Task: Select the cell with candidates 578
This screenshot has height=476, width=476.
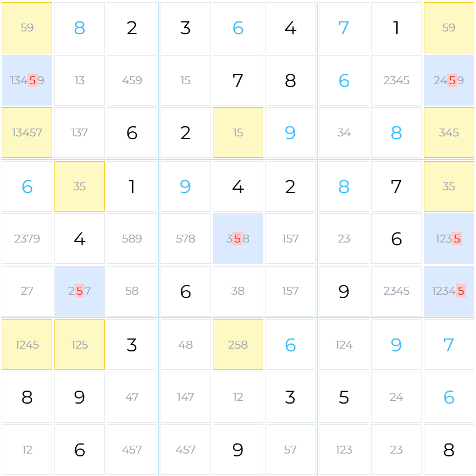Action: pyautogui.click(x=185, y=239)
